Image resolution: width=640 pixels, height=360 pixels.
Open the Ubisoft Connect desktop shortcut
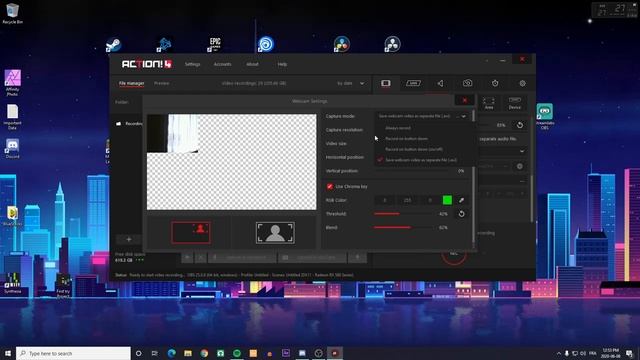click(266, 44)
